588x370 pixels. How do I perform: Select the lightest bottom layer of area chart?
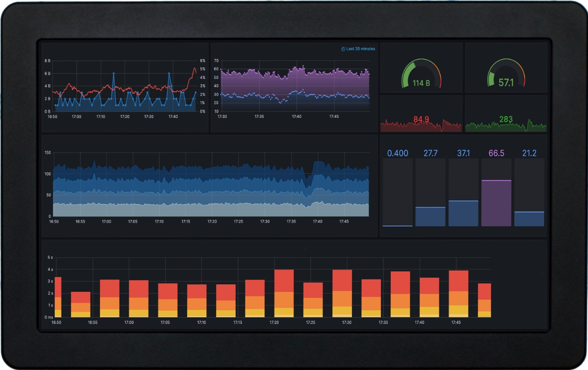coord(189,210)
